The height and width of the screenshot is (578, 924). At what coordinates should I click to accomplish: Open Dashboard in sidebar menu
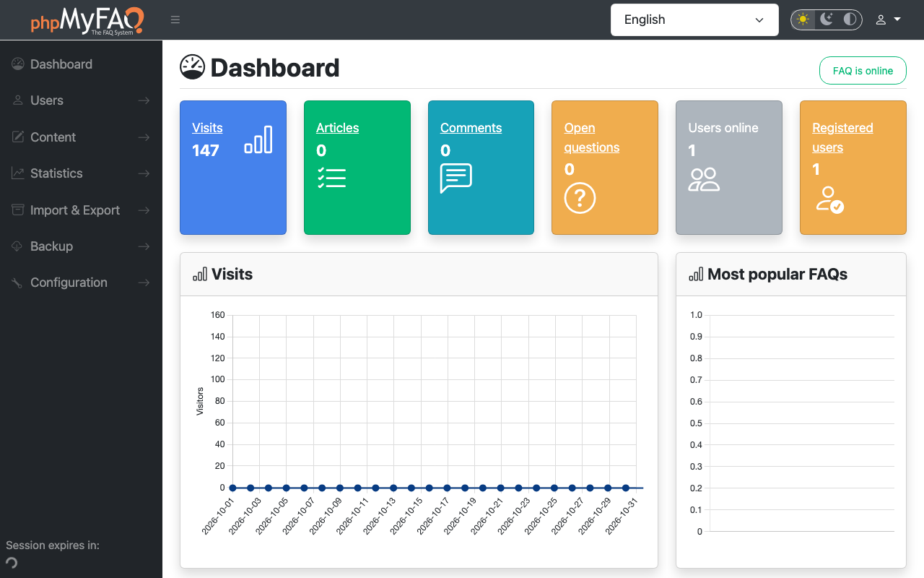(x=81, y=64)
